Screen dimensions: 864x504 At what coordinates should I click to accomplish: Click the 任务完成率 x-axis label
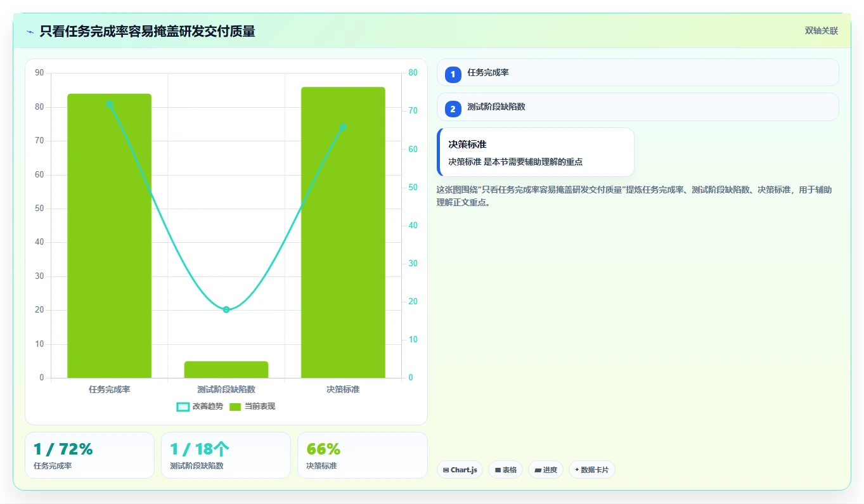[110, 389]
